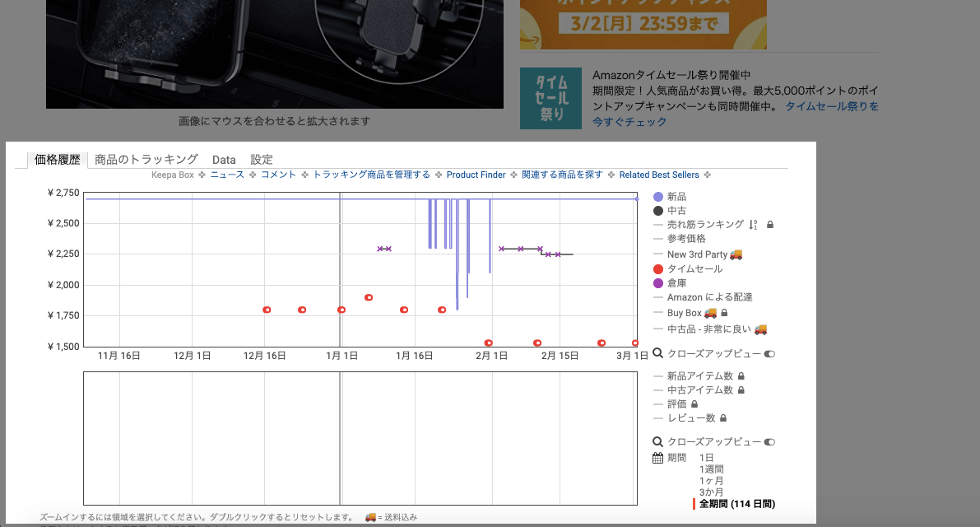The width and height of the screenshot is (980, 527).
Task: Click the lock icon beside 売れ筋ランキング
Action: point(770,225)
